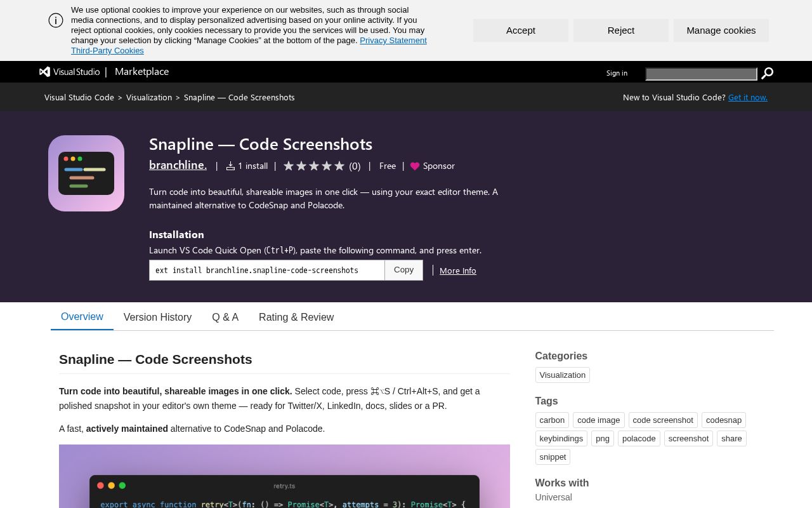
Task: Open the Third-Party Cookies link
Action: coord(107,51)
